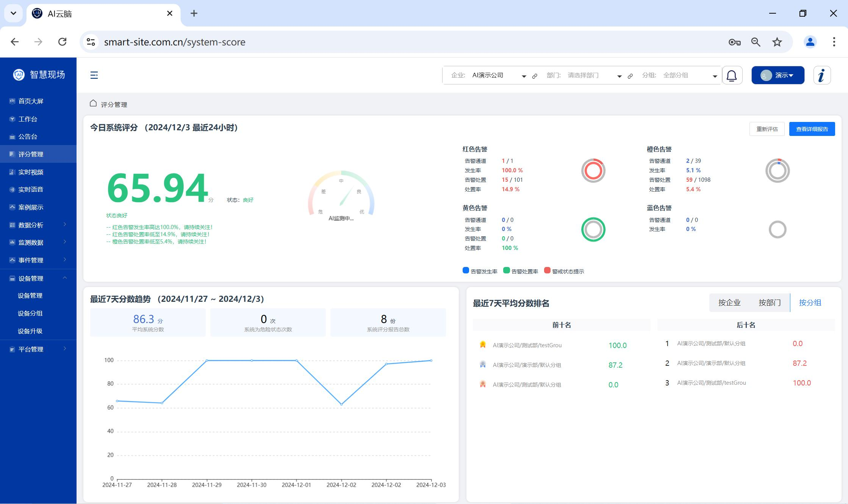This screenshot has width=848, height=504.
Task: Go back to the previous page
Action: pos(14,42)
